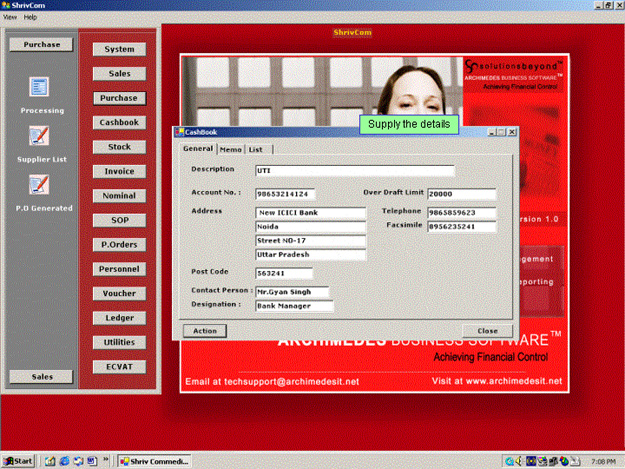625x469 pixels.
Task: Open the View menu
Action: [10, 17]
